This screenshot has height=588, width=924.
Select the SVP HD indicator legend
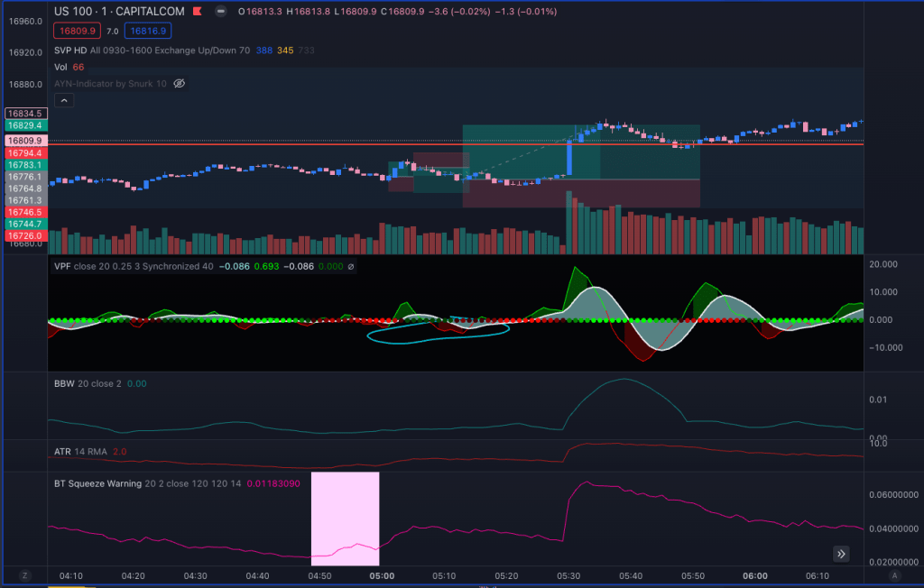coord(70,50)
